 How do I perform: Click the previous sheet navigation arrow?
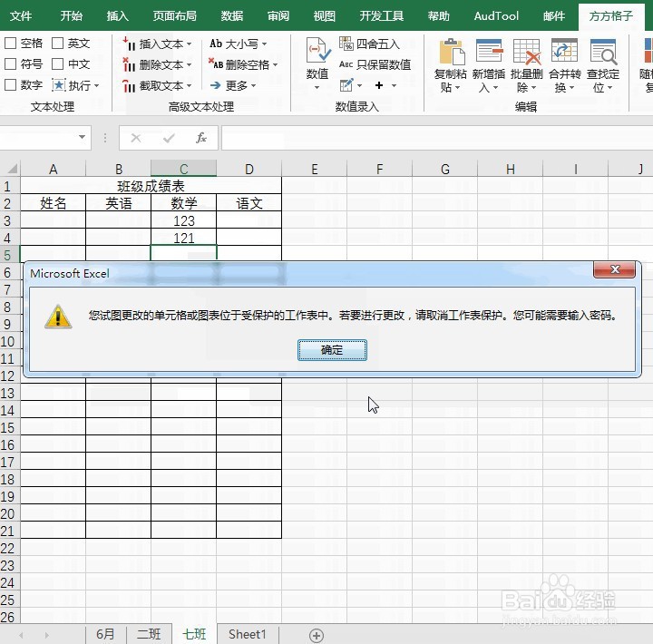click(x=21, y=635)
